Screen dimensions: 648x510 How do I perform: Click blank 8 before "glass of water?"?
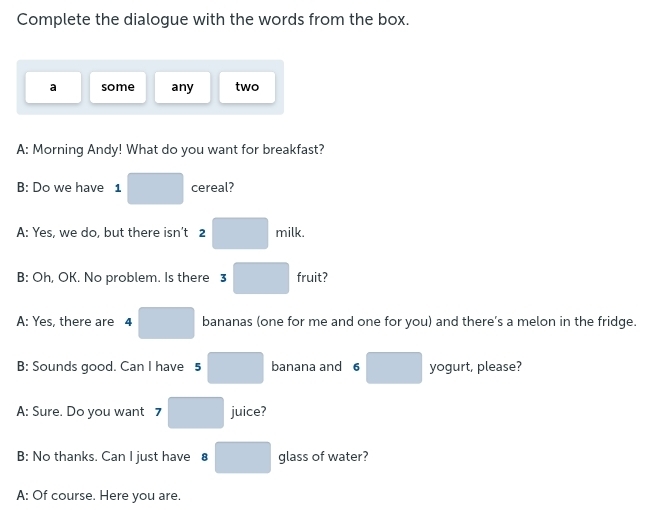tap(243, 458)
